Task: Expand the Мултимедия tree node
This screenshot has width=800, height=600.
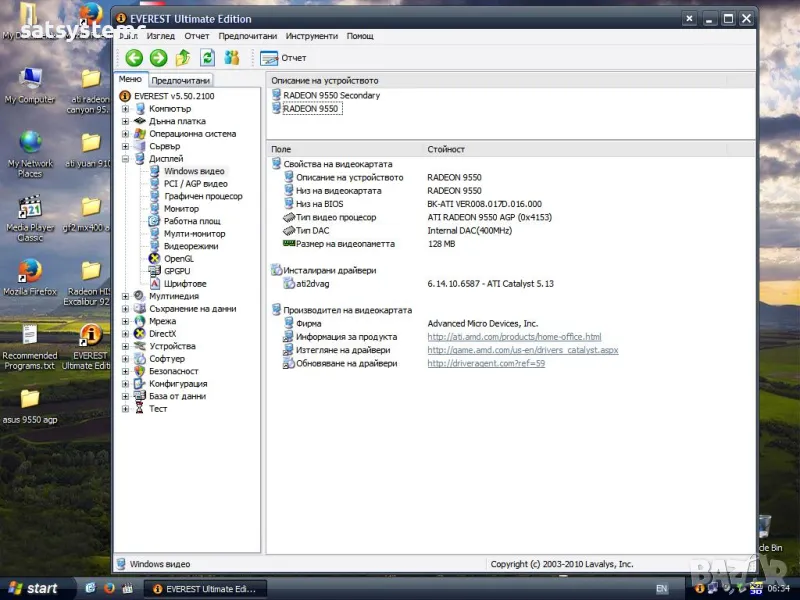Action: click(x=126, y=296)
